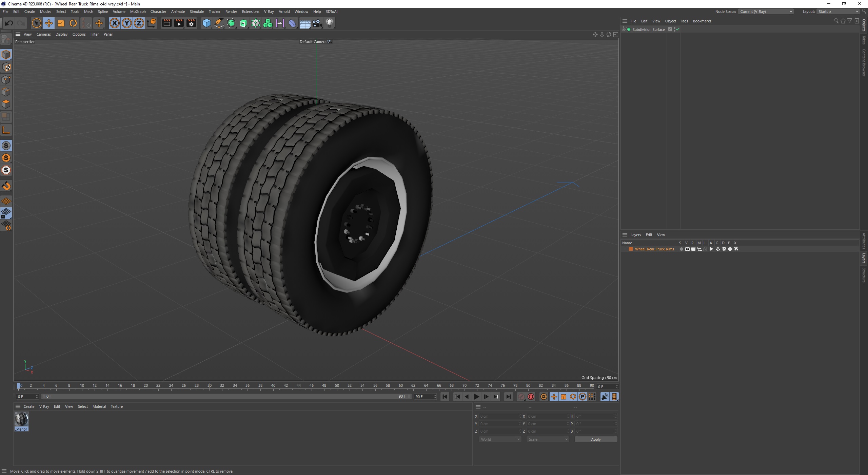868x475 pixels.
Task: Open the V-Ray menu in top menu bar
Action: [x=269, y=12]
